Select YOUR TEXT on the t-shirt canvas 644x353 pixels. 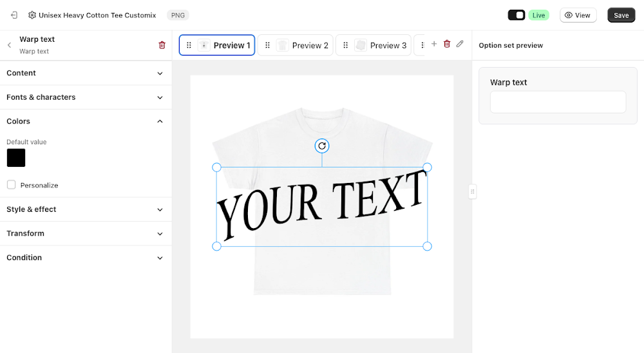(x=322, y=205)
